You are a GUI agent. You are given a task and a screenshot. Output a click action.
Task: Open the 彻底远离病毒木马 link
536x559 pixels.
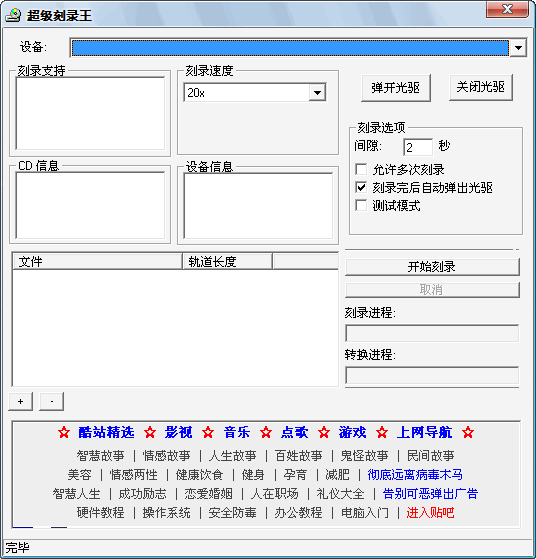click(x=415, y=475)
